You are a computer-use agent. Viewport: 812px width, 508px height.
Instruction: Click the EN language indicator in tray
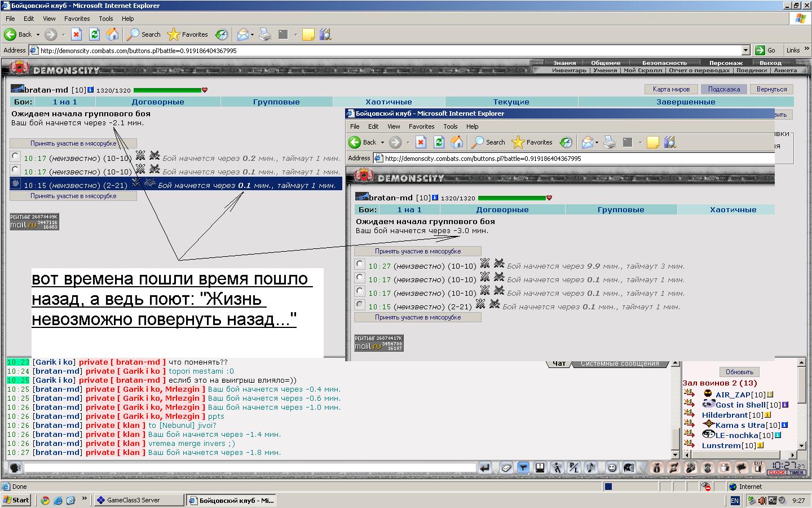pyautogui.click(x=734, y=501)
